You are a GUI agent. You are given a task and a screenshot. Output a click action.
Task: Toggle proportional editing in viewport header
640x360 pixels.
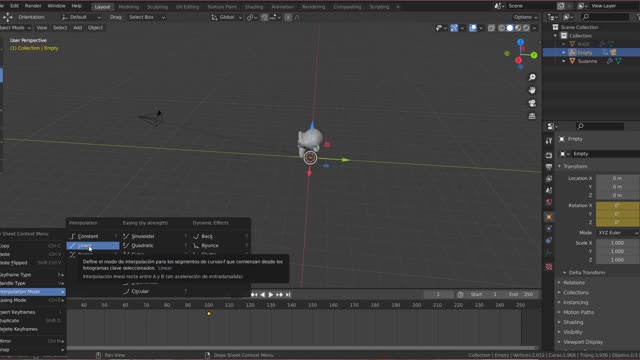tap(288, 17)
